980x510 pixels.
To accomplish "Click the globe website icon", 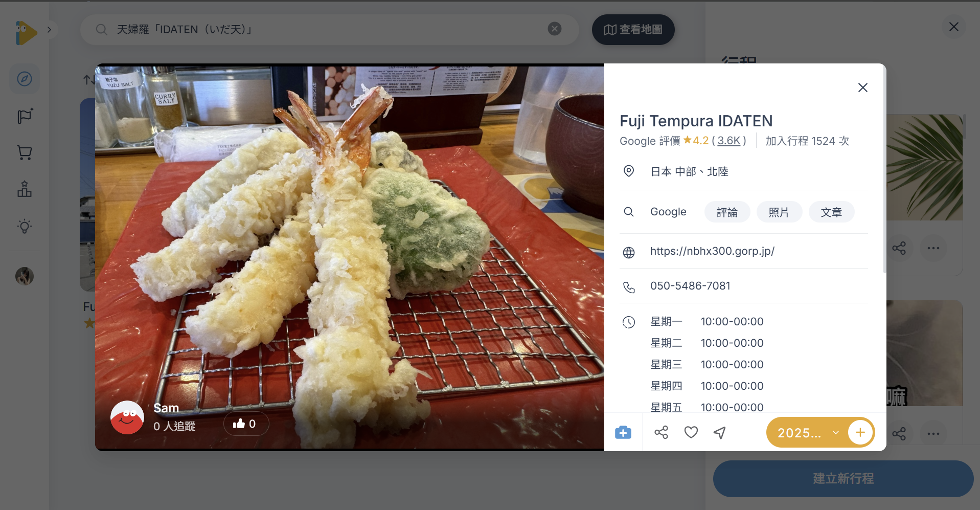I will click(x=629, y=252).
